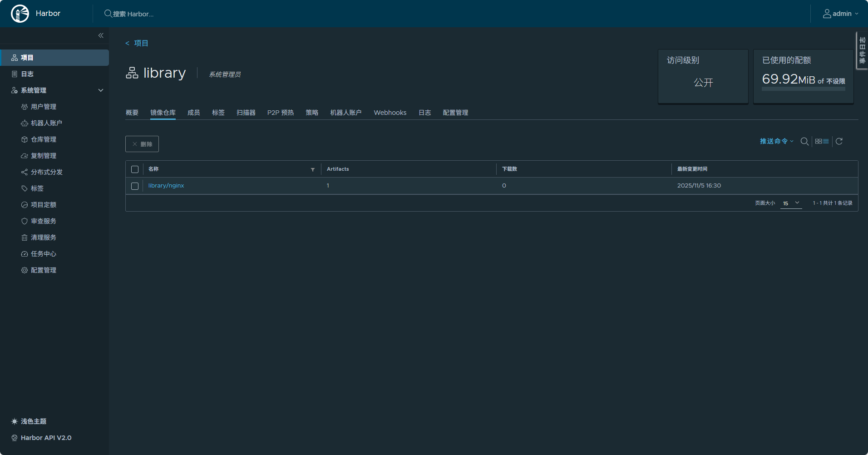Click the library project icon

click(132, 73)
